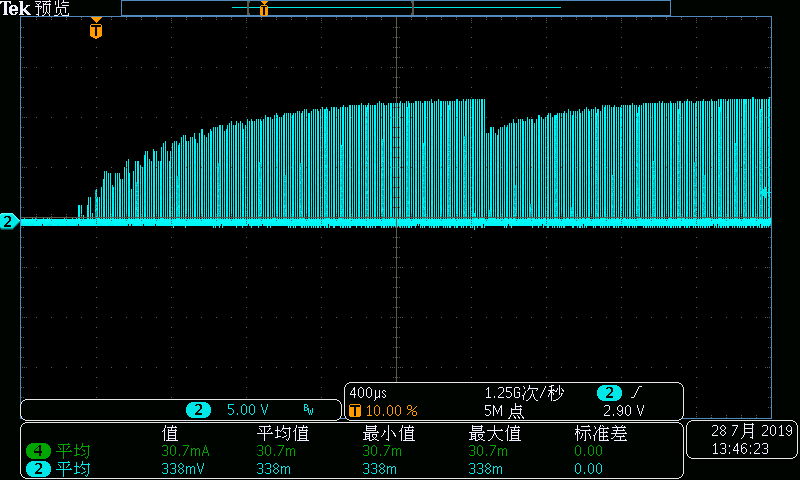Click the green 平均 label for channel 4
800x480 pixels.
(x=73, y=451)
